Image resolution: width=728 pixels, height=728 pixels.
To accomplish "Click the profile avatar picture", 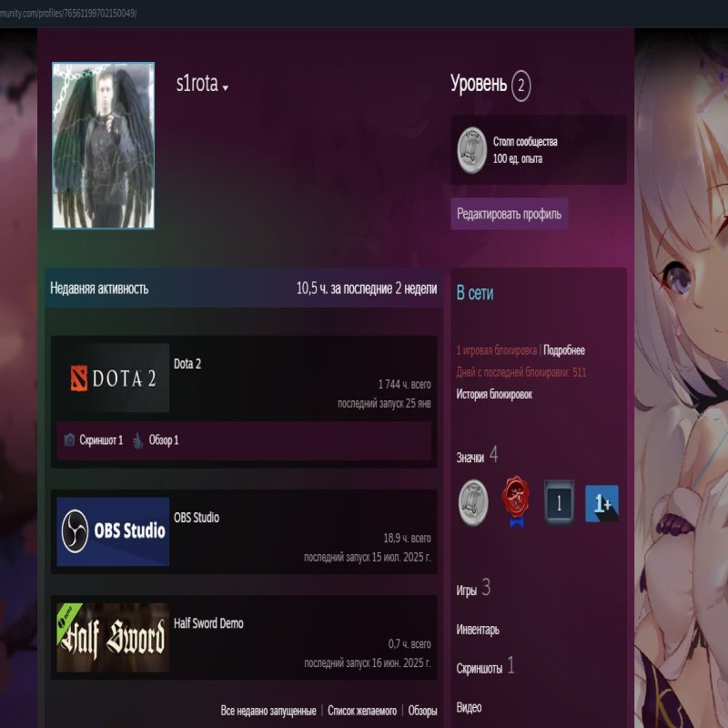I will [x=103, y=146].
